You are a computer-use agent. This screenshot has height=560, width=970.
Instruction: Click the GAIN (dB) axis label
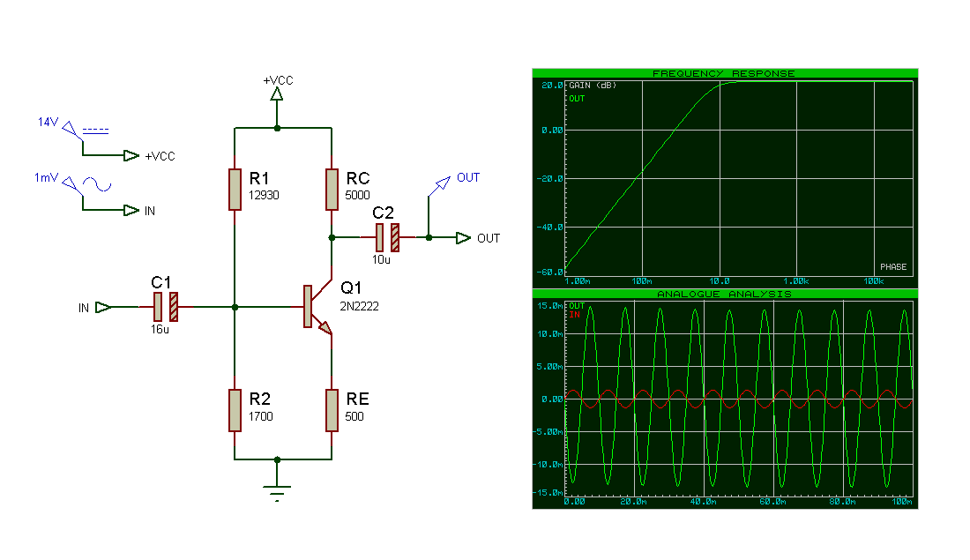[593, 86]
